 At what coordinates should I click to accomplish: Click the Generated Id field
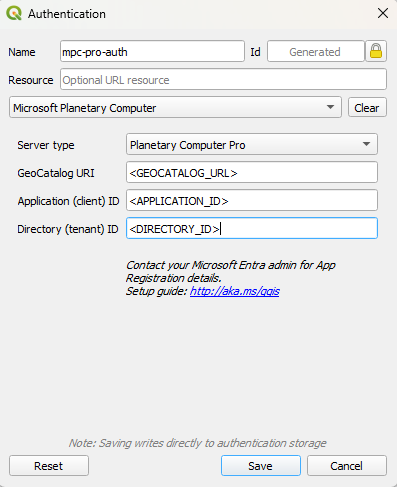[x=315, y=51]
